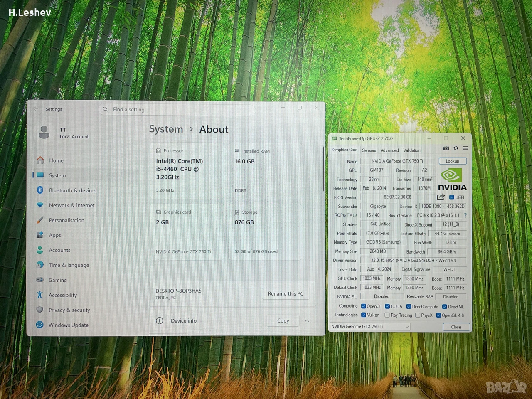Toggle the Vulkan checkbox
Screen dimensions: 532x399
tap(364, 315)
